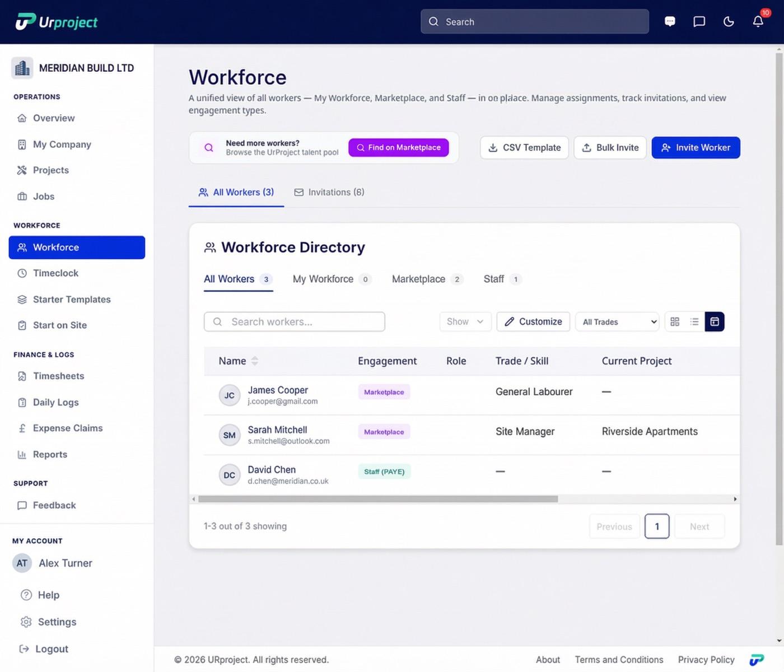
Task: Download the CSV Template
Action: [524, 148]
